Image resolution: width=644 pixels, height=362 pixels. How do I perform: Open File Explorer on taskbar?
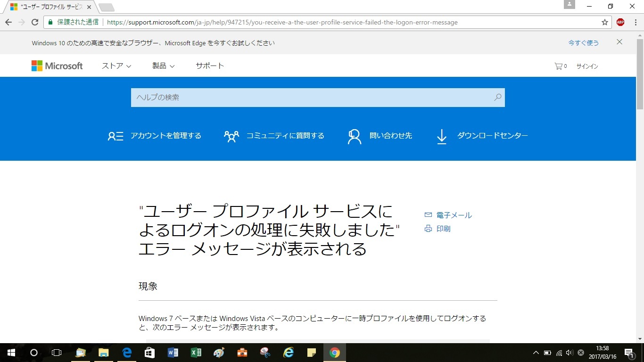103,353
